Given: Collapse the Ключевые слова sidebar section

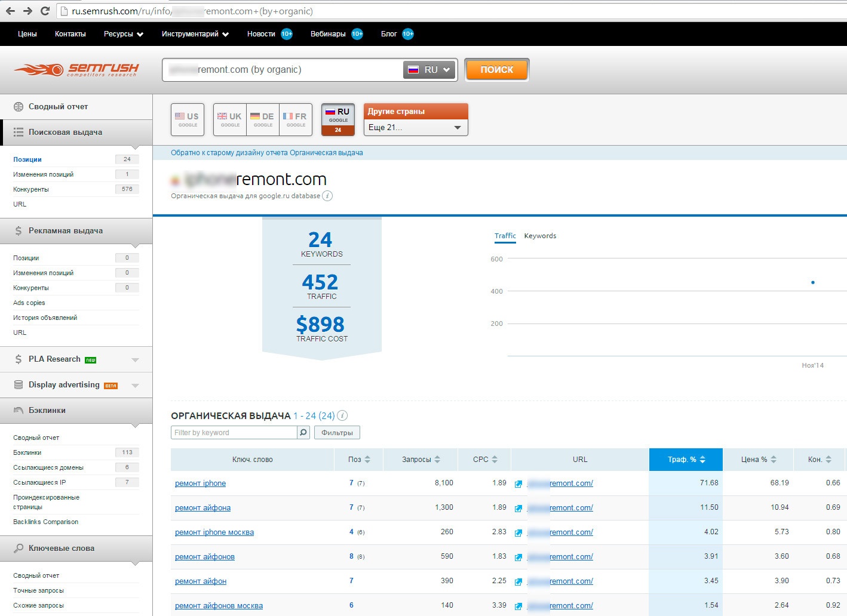Looking at the screenshot, I should coord(76,549).
